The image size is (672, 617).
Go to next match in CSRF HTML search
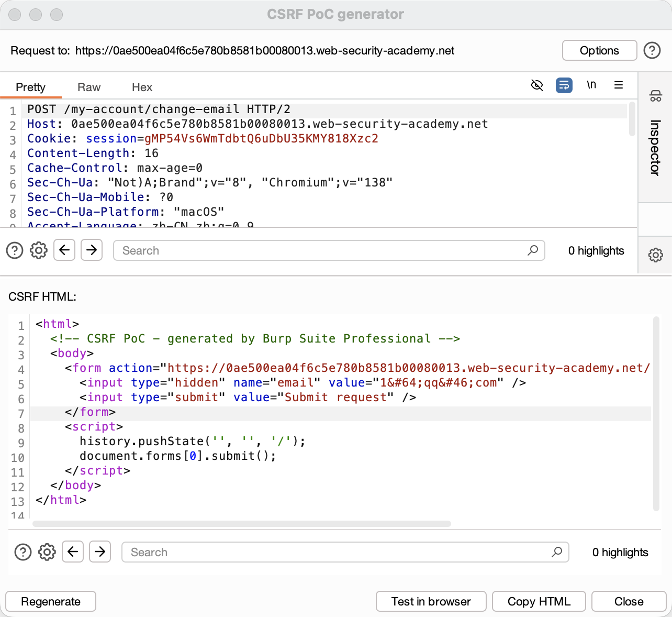tap(100, 552)
